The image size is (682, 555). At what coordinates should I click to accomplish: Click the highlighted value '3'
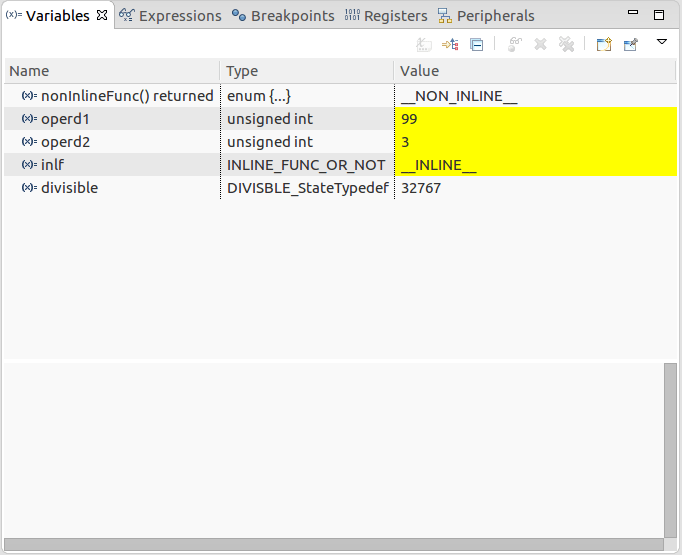pos(536,142)
